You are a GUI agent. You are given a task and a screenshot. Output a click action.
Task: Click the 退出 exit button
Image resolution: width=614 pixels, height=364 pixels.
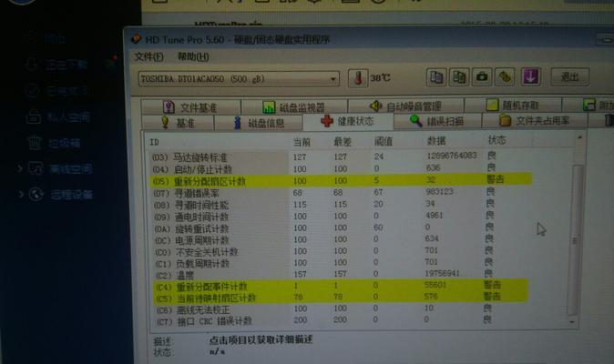click(x=569, y=77)
